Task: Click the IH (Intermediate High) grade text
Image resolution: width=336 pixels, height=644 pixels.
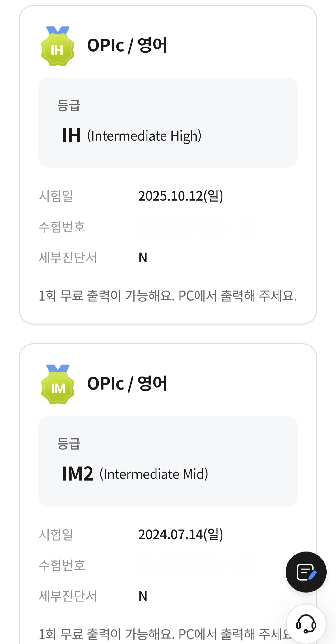Action: click(x=132, y=136)
